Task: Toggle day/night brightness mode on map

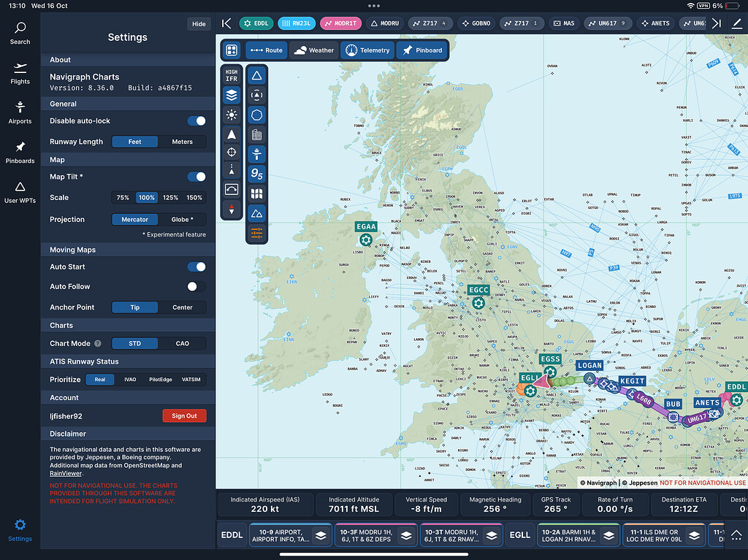Action: tap(232, 115)
